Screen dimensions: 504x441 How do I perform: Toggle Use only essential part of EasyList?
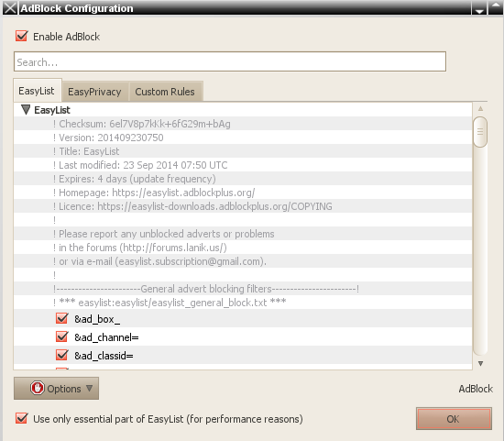(x=22, y=418)
